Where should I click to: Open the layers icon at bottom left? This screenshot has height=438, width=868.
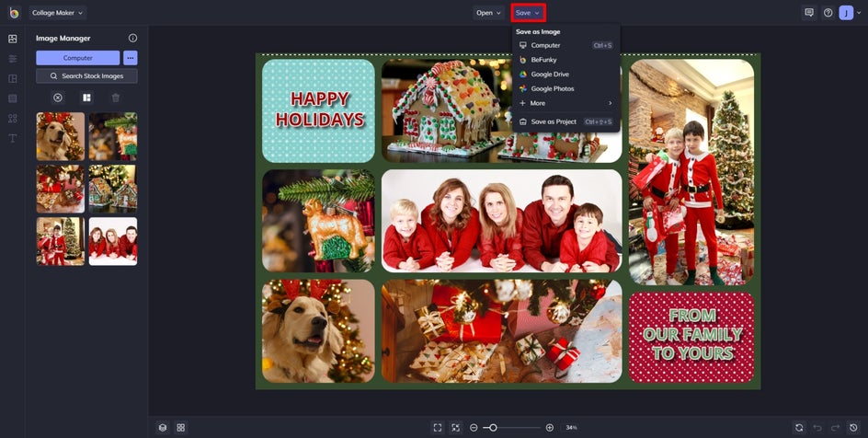click(163, 428)
